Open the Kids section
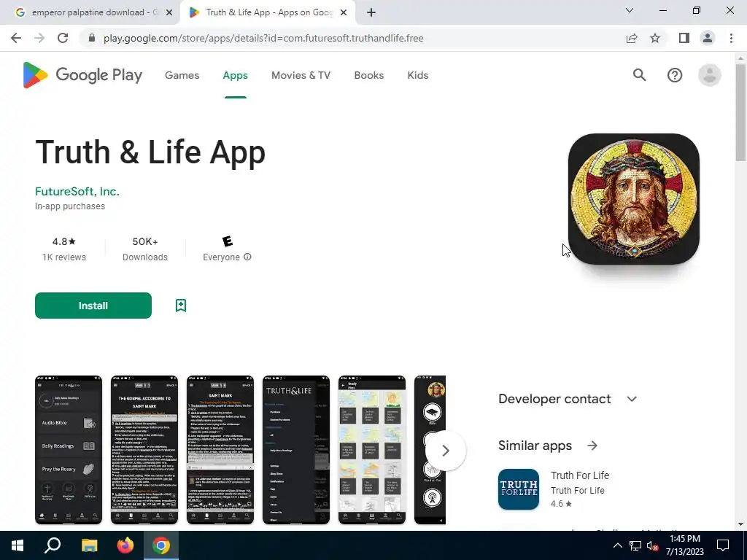Viewport: 747px width, 560px height. 418,75
